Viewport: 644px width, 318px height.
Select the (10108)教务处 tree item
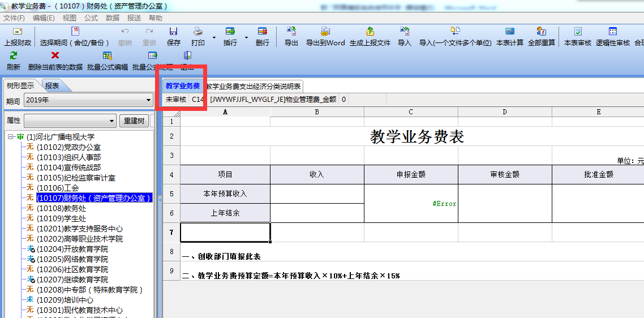61,208
